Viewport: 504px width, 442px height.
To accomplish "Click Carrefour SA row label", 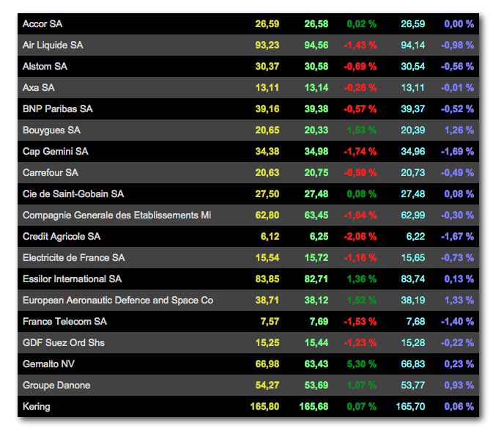I will tap(51, 172).
